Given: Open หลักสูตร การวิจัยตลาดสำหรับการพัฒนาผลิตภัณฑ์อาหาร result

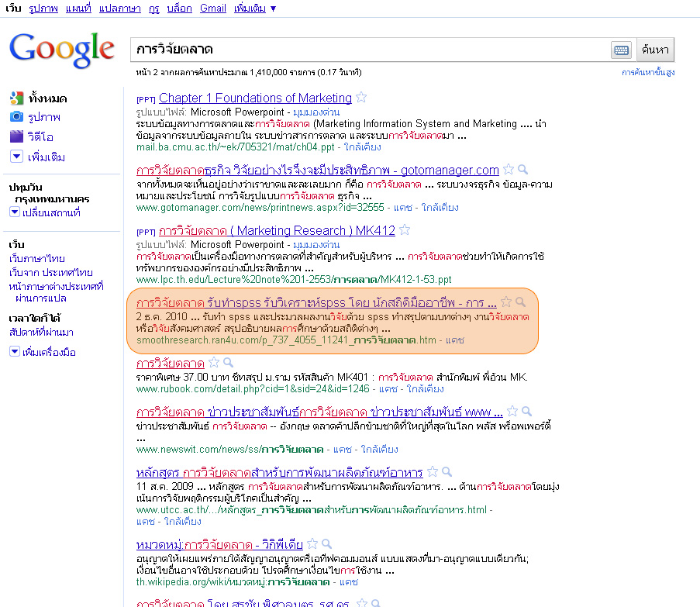Looking at the screenshot, I should pos(280,472).
